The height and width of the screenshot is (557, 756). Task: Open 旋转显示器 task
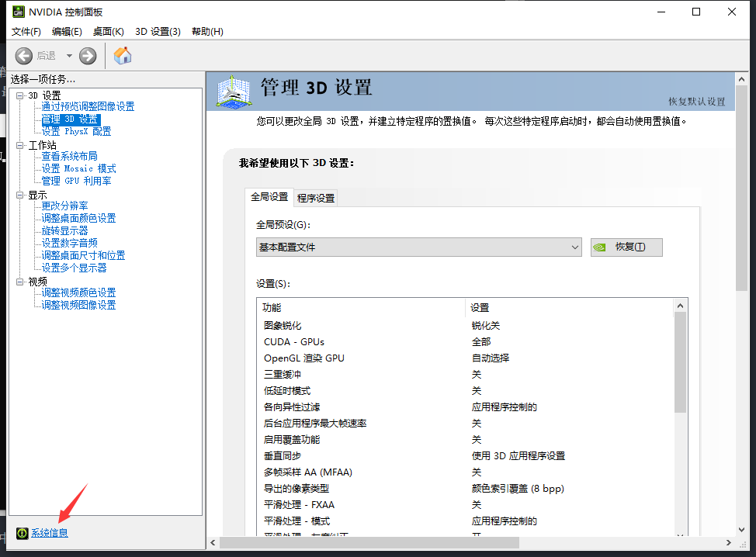pyautogui.click(x=64, y=231)
